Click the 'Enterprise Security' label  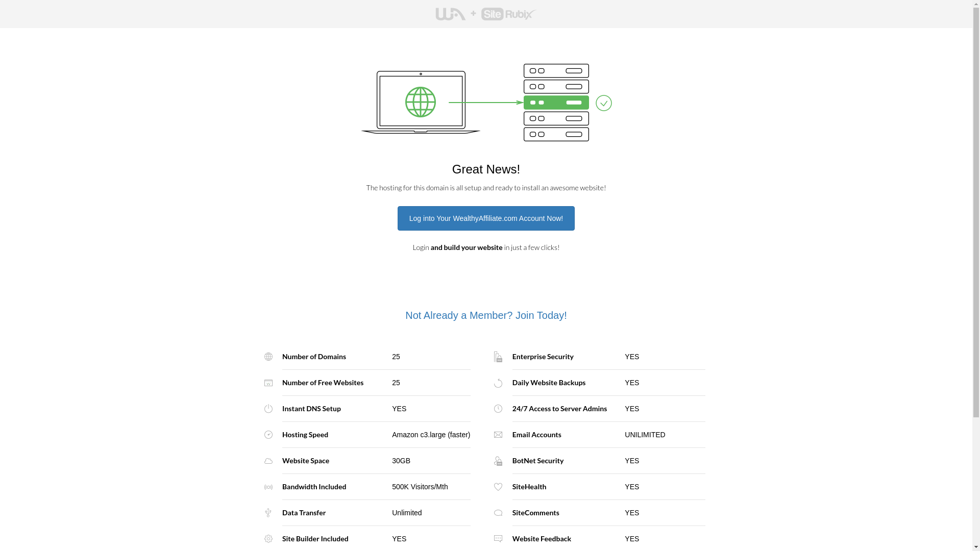coord(543,357)
